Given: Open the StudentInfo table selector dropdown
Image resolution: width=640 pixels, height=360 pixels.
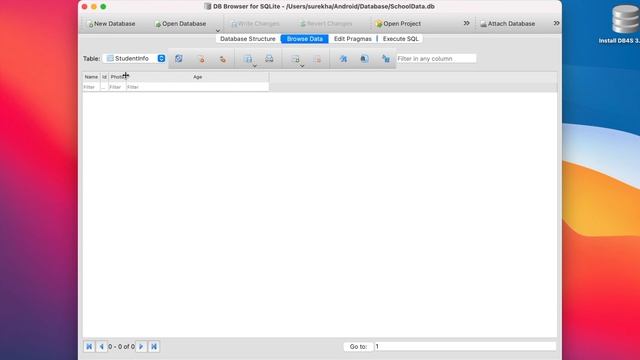Looking at the screenshot, I should (135, 58).
